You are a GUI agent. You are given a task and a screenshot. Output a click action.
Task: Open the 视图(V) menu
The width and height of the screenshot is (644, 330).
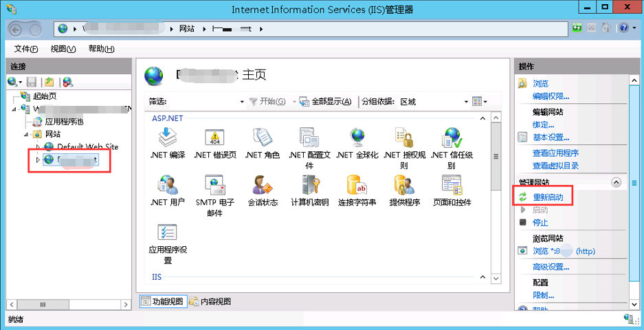click(63, 49)
